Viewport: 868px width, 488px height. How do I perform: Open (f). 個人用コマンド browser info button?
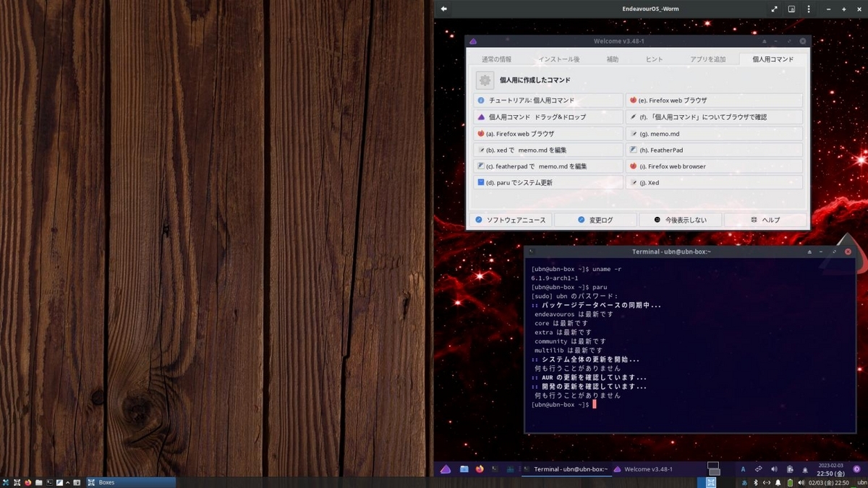(x=714, y=117)
